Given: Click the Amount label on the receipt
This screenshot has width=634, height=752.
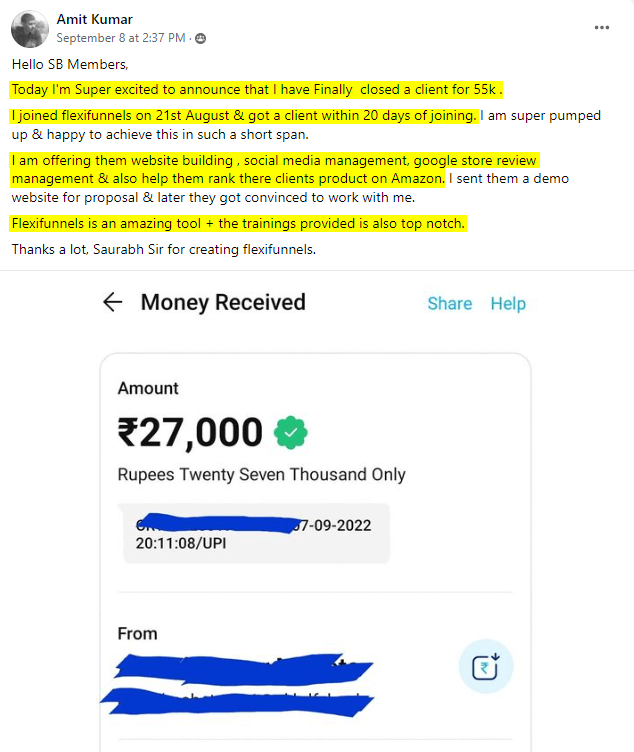Looking at the screenshot, I should pyautogui.click(x=148, y=388).
